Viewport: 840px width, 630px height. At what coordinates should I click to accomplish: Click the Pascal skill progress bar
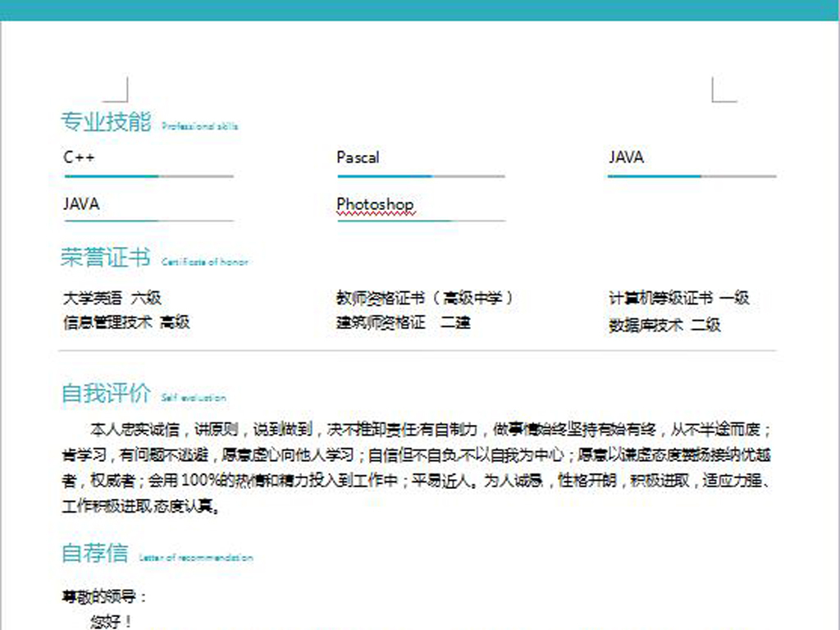[420, 176]
